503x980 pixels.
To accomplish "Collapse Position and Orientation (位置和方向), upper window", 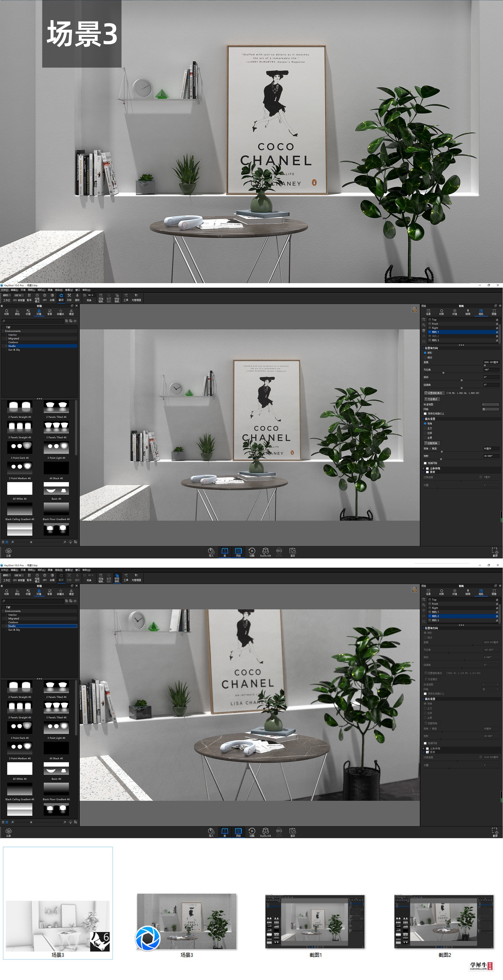I will (x=424, y=348).
